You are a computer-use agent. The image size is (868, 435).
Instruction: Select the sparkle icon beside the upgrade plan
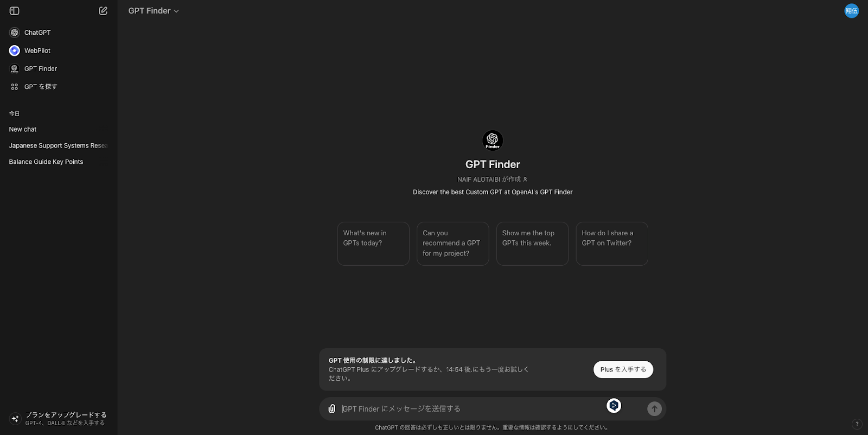point(15,419)
